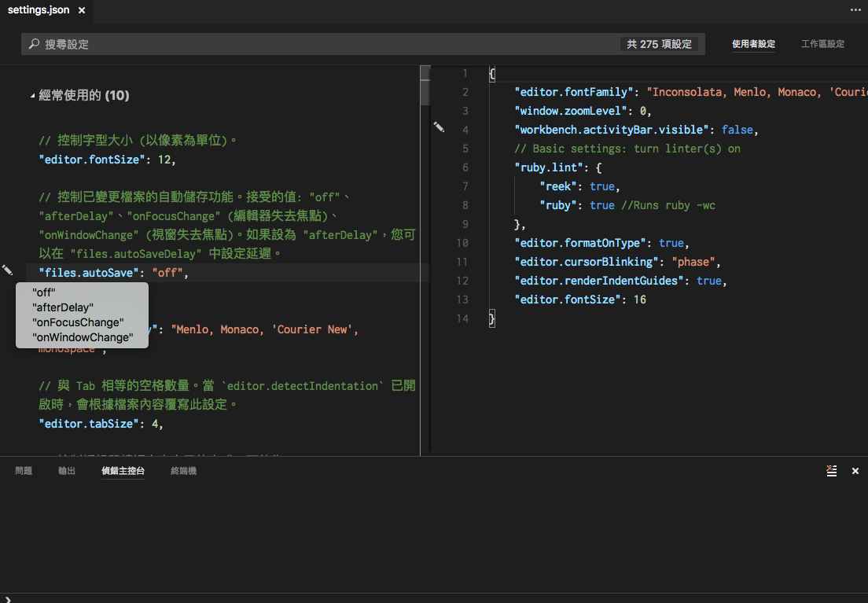Open the 問題 panel tab
Viewport: 868px width, 603px height.
pyautogui.click(x=24, y=470)
